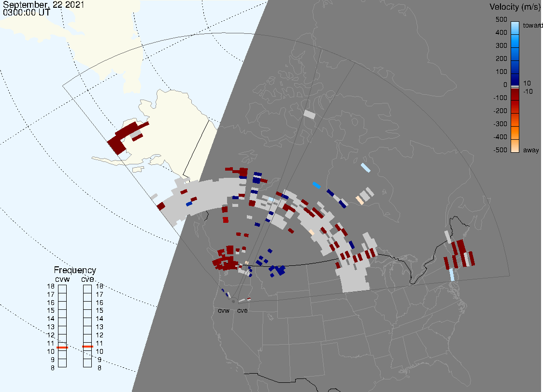
Task: Click the "18" label on the cvw frequency scale
Action: pos(51,286)
